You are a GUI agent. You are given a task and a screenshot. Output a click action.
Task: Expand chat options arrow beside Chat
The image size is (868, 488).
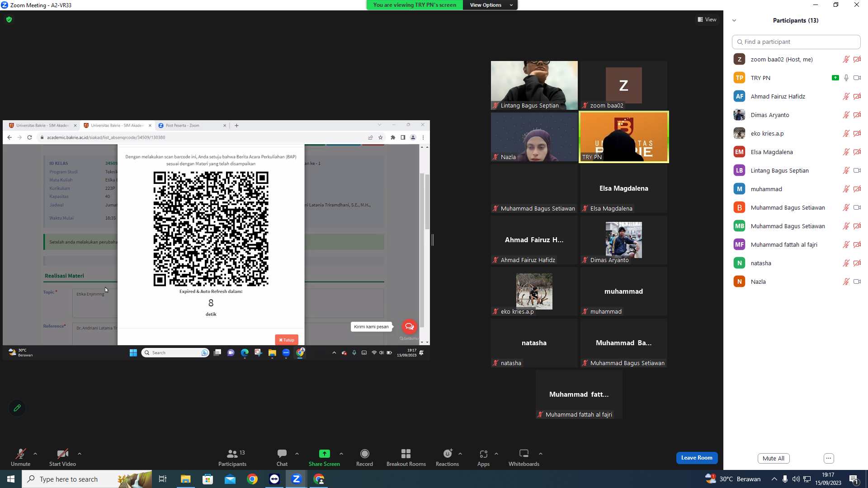point(297,454)
